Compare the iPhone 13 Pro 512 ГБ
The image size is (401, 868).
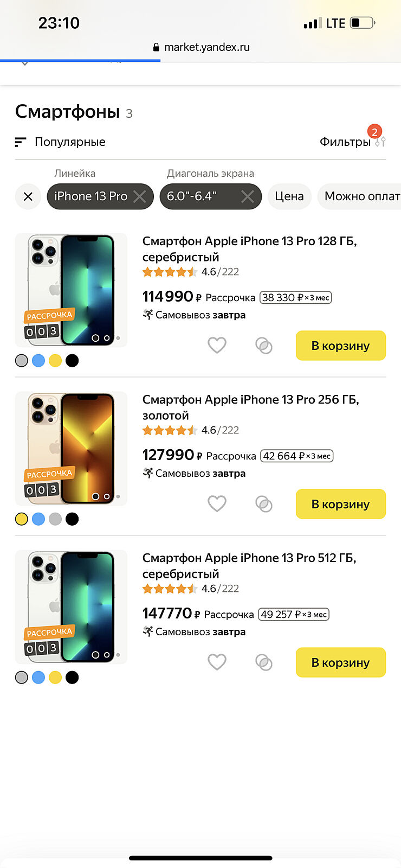[264, 662]
